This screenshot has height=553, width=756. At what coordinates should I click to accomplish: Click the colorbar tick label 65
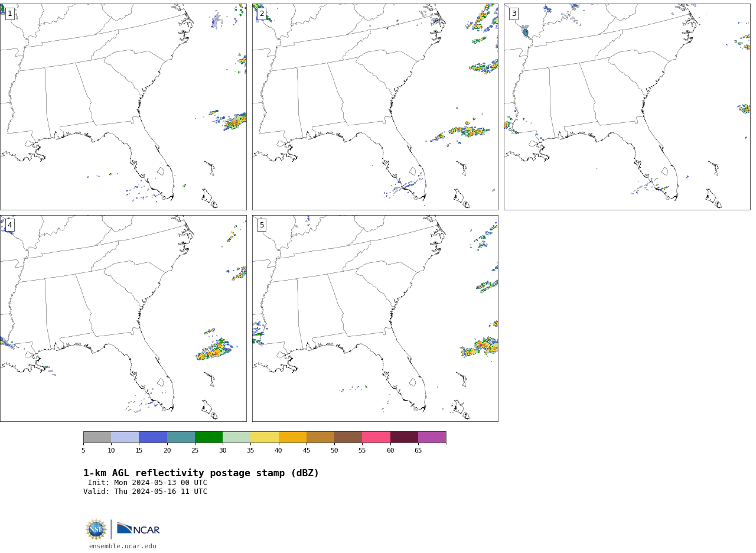418,451
